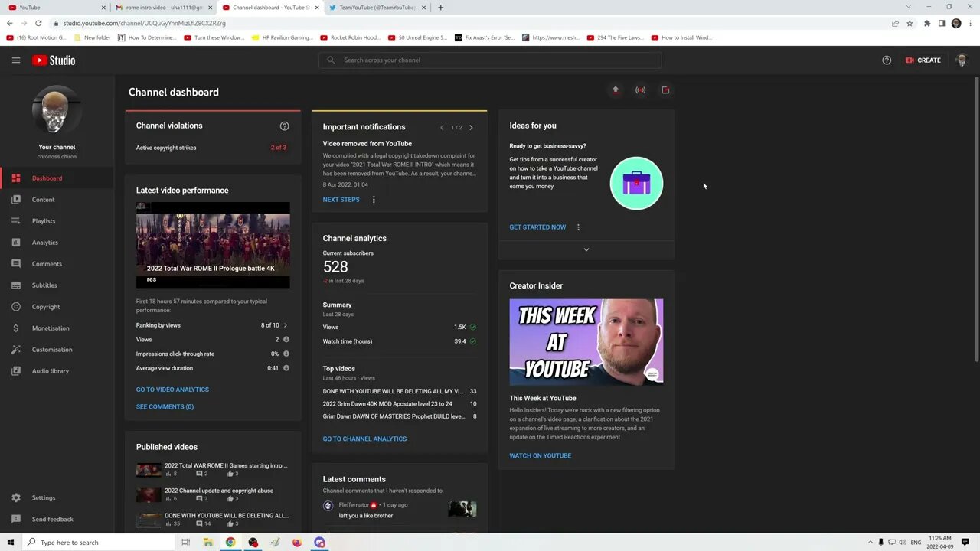Click the Views info icon
Screen dimensions: 980x551
click(x=286, y=340)
